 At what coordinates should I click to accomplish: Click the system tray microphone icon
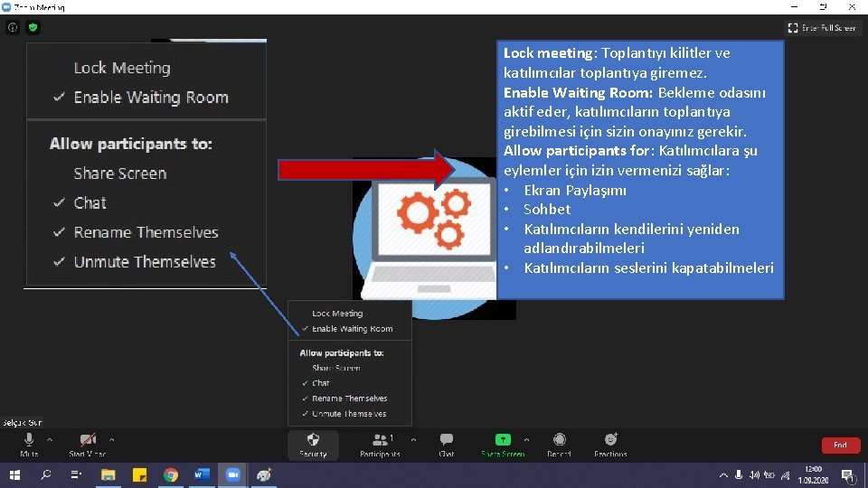tap(739, 475)
